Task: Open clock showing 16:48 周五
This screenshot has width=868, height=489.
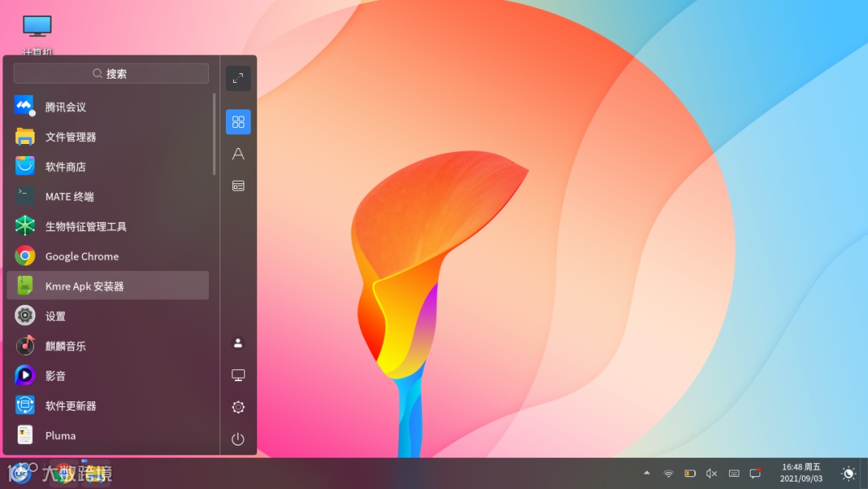Action: click(x=801, y=473)
